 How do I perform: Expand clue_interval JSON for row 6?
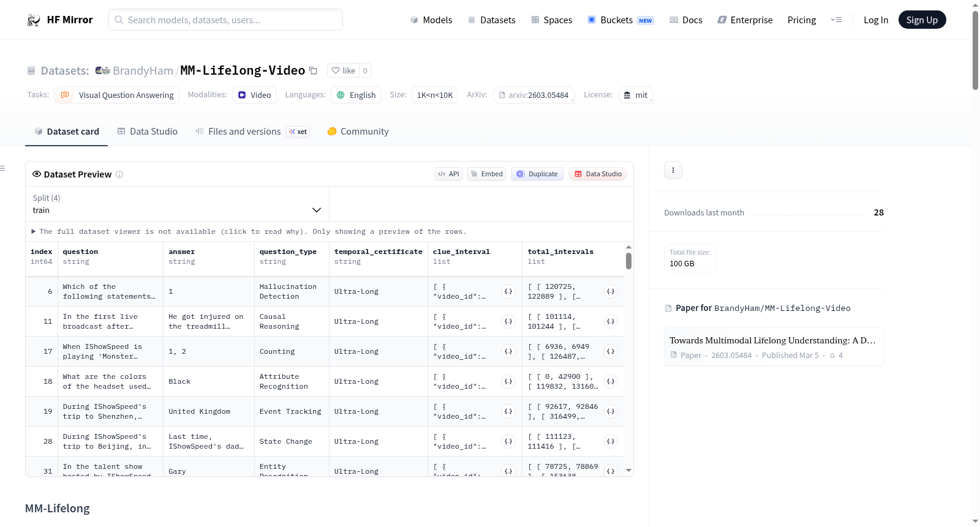(x=508, y=291)
